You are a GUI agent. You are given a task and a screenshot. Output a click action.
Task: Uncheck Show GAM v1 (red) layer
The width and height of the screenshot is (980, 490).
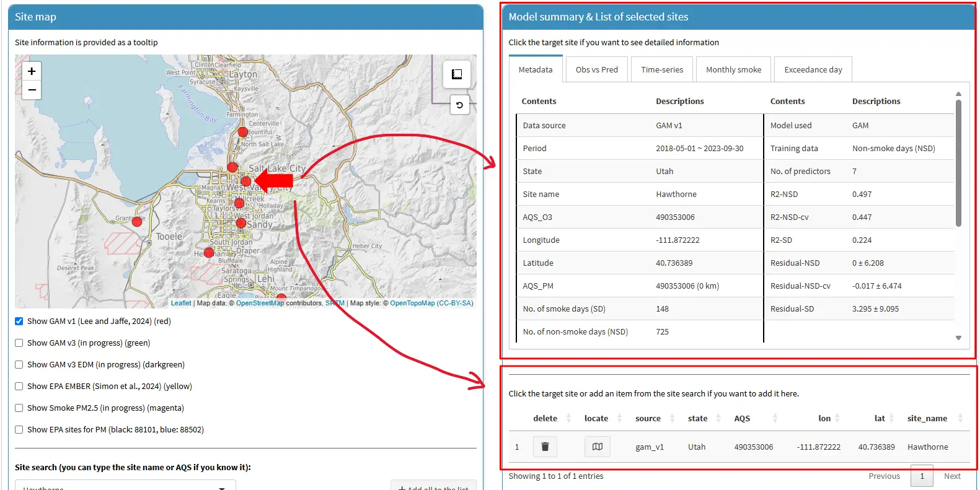coord(19,322)
